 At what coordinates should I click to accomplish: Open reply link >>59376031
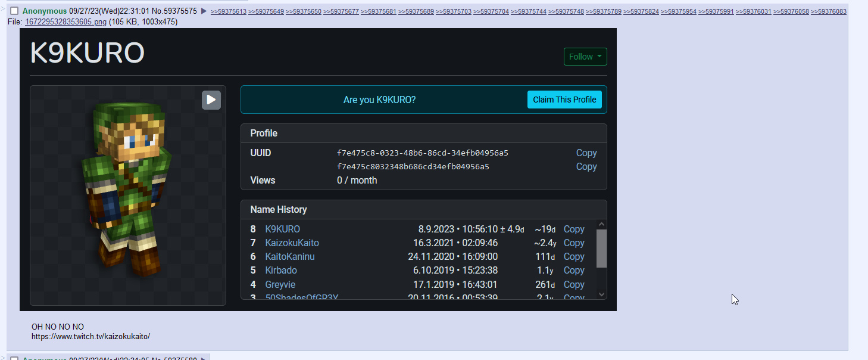754,11
